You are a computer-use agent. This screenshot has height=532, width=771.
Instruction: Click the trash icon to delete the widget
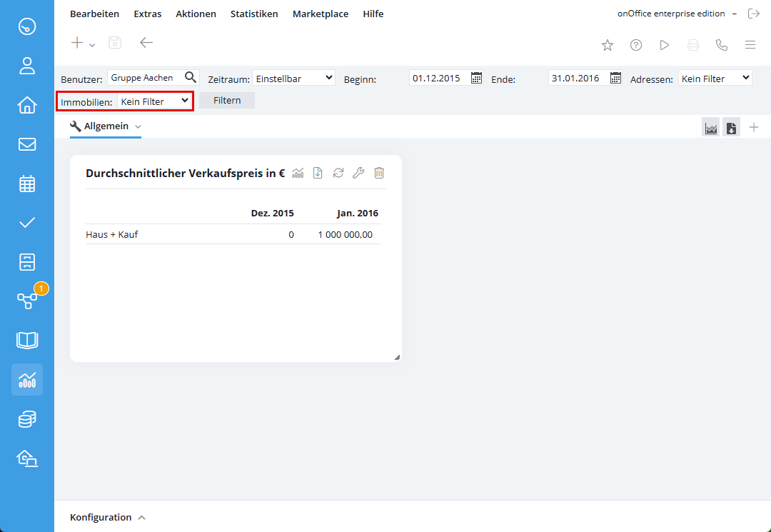click(x=379, y=173)
